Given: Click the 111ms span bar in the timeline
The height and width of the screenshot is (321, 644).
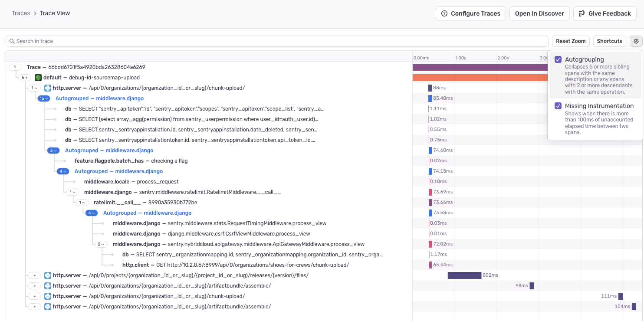Looking at the screenshot, I should click(x=621, y=296).
